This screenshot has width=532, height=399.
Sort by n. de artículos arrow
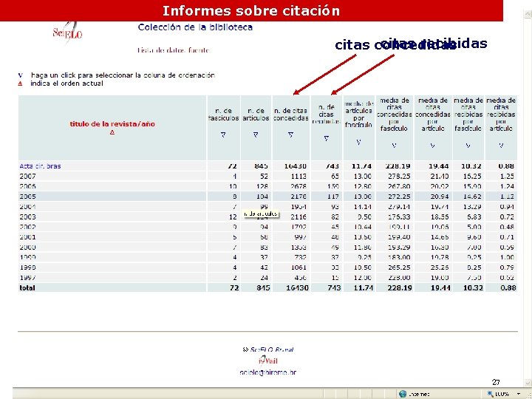pyautogui.click(x=256, y=134)
